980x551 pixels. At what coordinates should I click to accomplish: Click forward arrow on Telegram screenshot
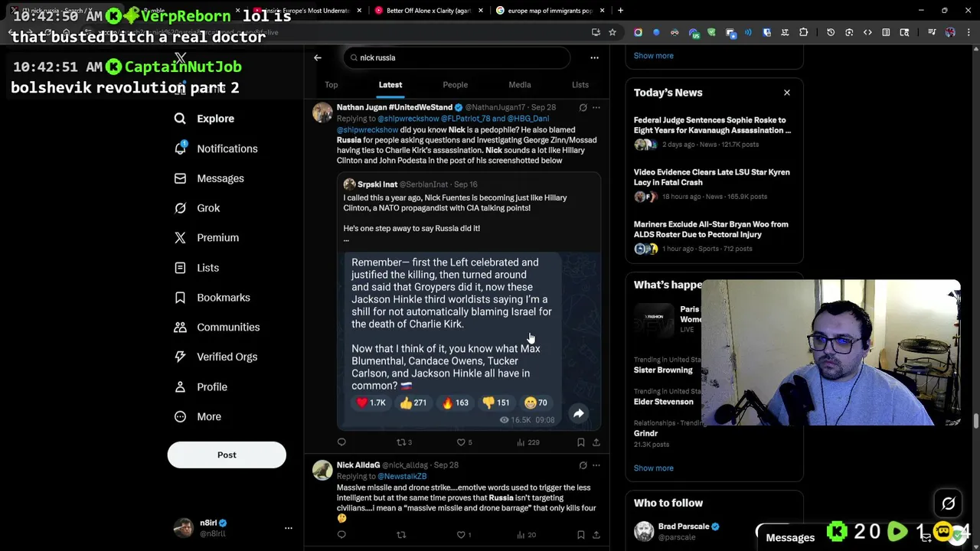[x=579, y=413]
